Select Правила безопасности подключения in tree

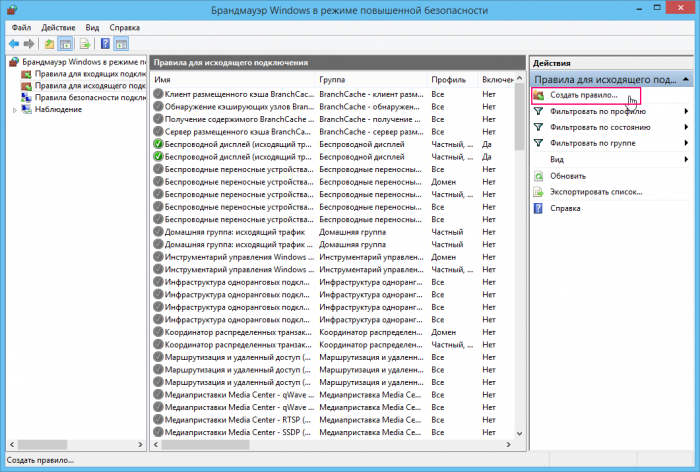point(90,97)
